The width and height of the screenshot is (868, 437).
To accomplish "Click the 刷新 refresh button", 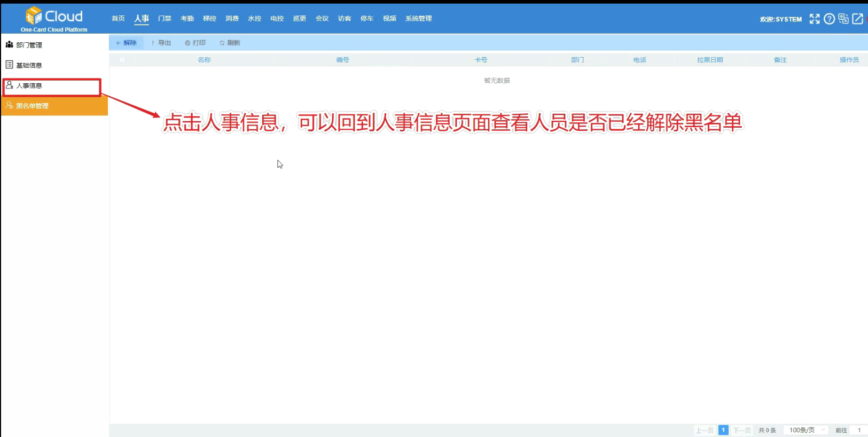I will pos(230,43).
